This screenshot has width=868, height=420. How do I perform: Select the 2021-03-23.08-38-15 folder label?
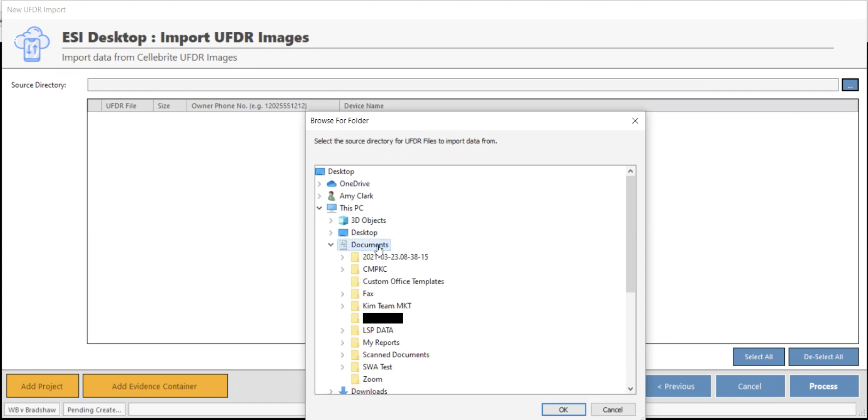point(395,257)
